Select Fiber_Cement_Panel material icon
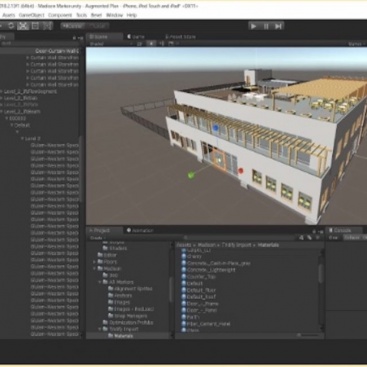The height and width of the screenshot is (367, 367). (x=183, y=324)
